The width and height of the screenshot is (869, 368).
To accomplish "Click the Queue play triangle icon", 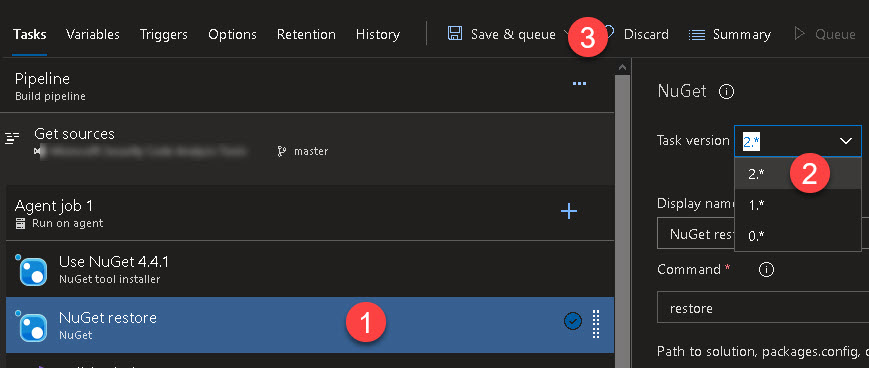I will 799,34.
